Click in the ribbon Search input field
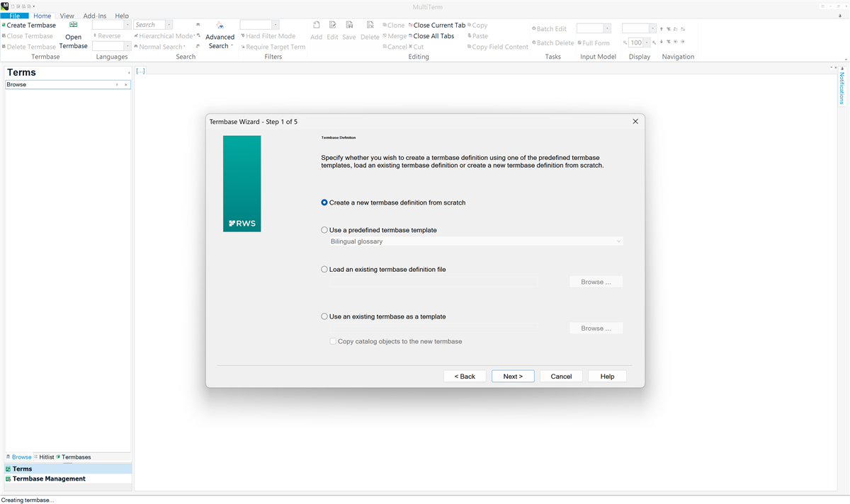Viewport: 850px width, 504px height. point(149,25)
